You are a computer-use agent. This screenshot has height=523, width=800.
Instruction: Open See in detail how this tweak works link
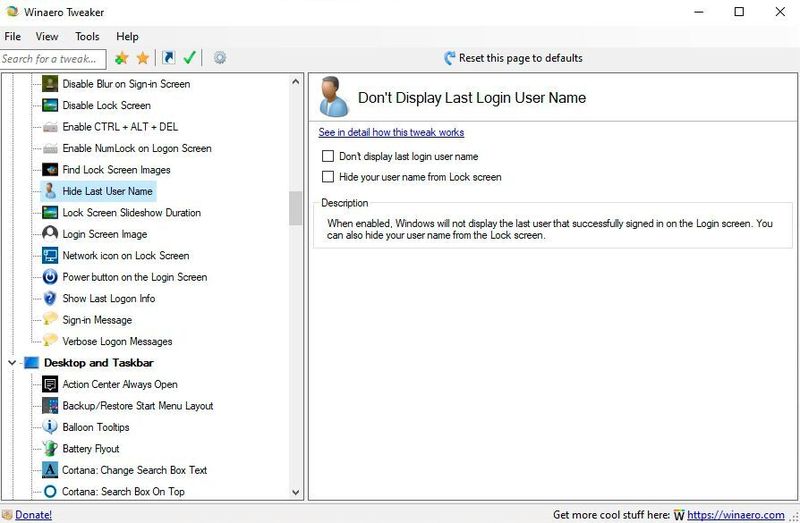pyautogui.click(x=391, y=132)
